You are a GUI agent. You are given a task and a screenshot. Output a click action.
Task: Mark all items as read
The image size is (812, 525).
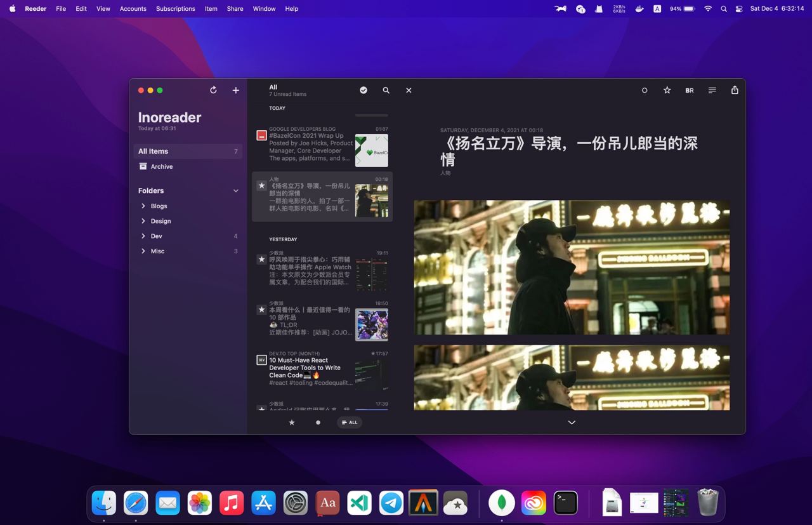coord(363,90)
